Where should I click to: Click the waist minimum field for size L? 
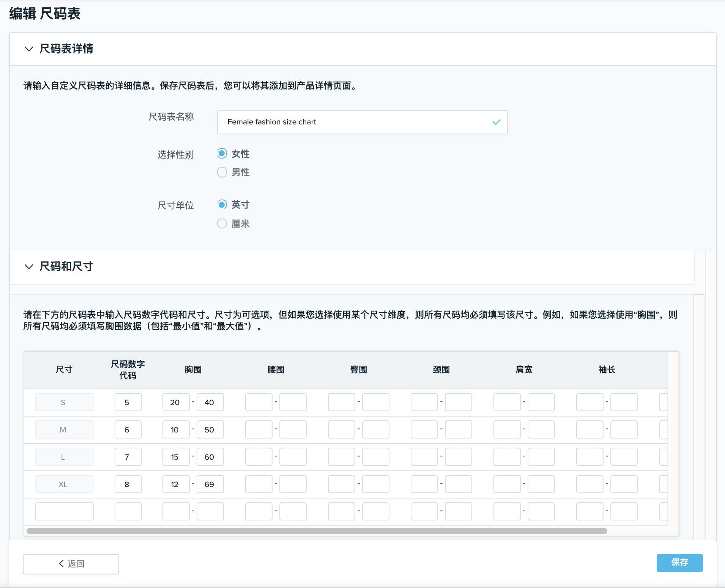tap(258, 457)
